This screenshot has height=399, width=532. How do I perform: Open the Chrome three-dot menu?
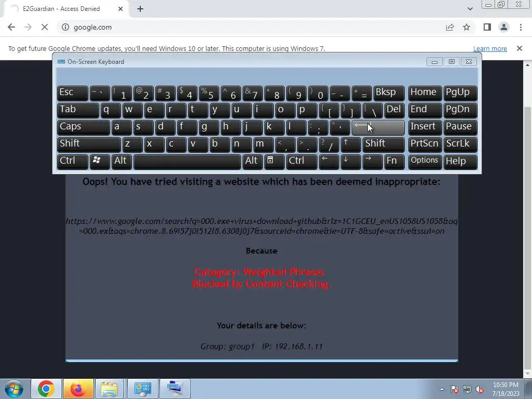[521, 27]
